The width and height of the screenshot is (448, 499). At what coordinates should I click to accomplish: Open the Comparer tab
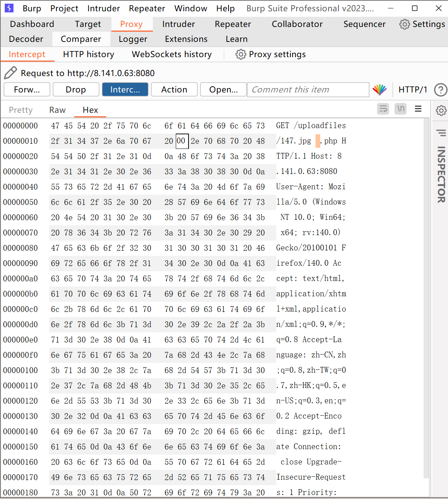[x=81, y=39]
